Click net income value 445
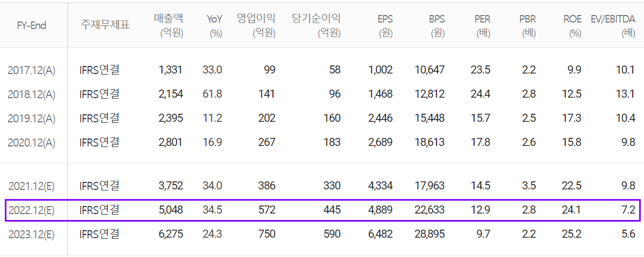Image resolution: width=644 pixels, height=257 pixels. [x=332, y=210]
